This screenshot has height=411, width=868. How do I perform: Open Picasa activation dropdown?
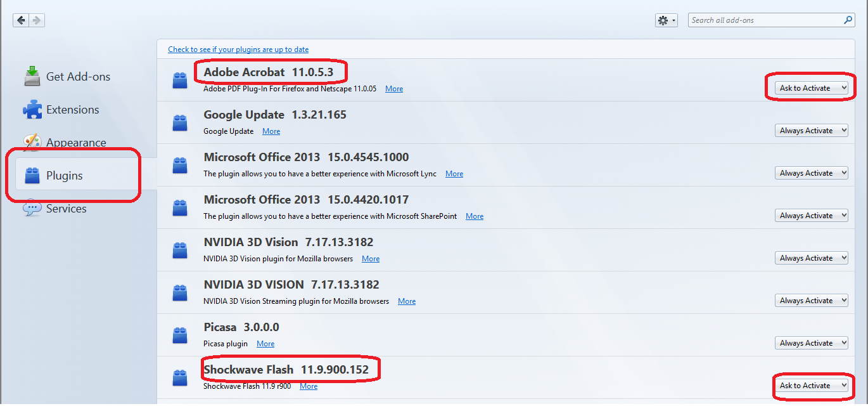tap(812, 343)
